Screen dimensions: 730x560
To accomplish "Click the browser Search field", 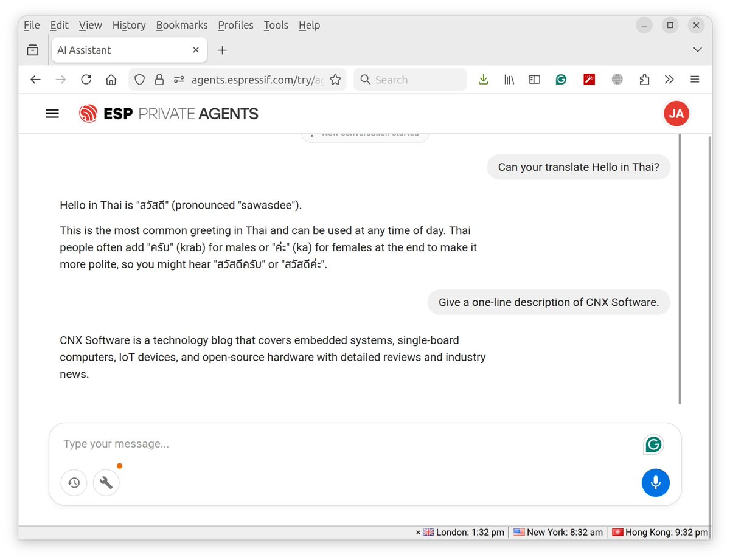I will click(x=410, y=80).
